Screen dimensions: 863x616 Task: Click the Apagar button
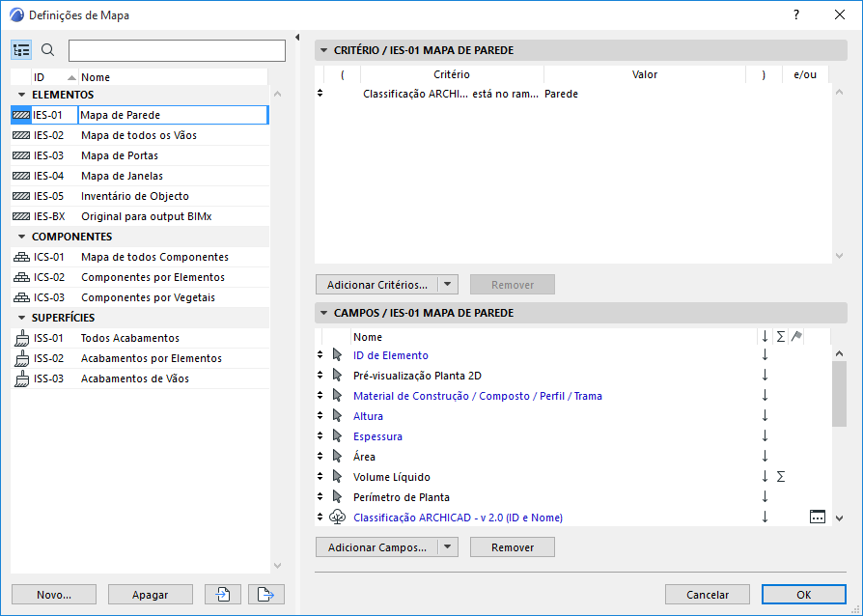point(151,595)
